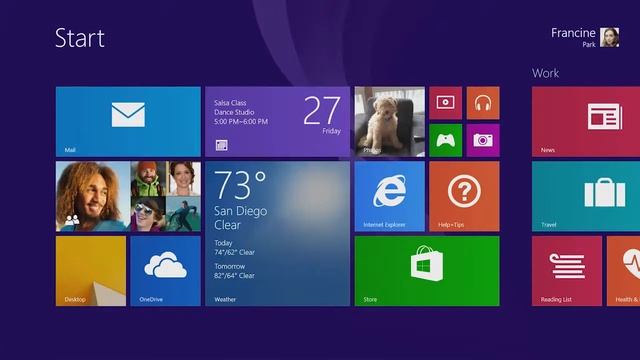Launch the Music headphones tile

pyautogui.click(x=483, y=103)
